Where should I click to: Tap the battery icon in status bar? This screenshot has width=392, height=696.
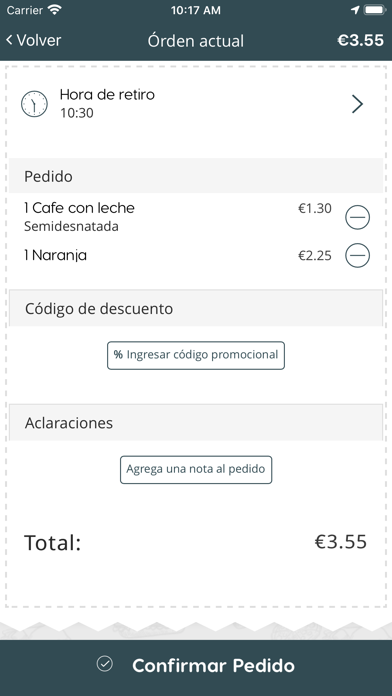click(375, 10)
